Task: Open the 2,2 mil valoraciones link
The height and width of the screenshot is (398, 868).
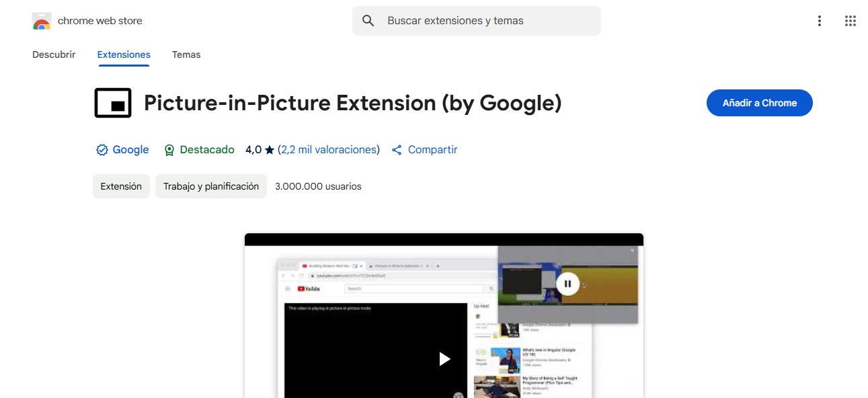Action: click(329, 150)
